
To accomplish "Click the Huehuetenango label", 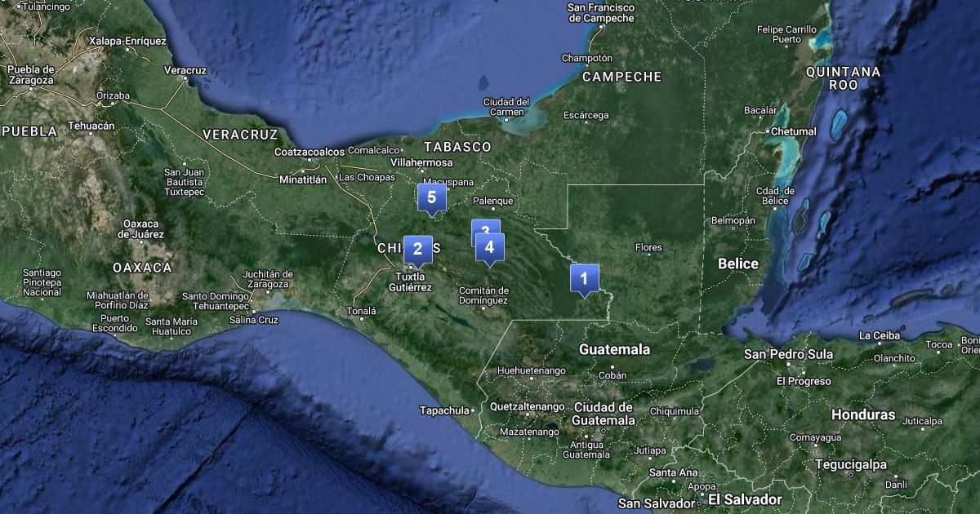I will click(x=531, y=371).
